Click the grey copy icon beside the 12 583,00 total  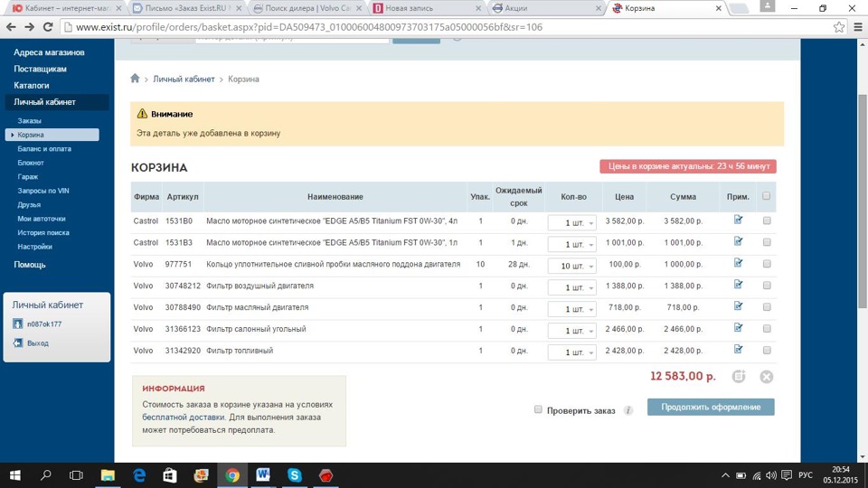pyautogui.click(x=739, y=376)
